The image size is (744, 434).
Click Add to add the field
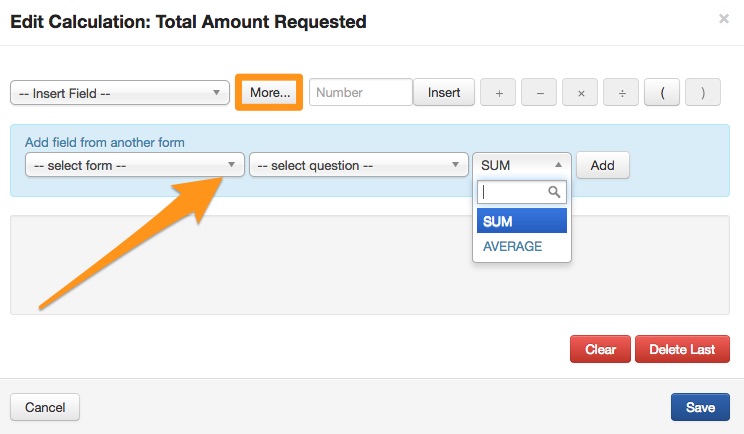(x=602, y=165)
